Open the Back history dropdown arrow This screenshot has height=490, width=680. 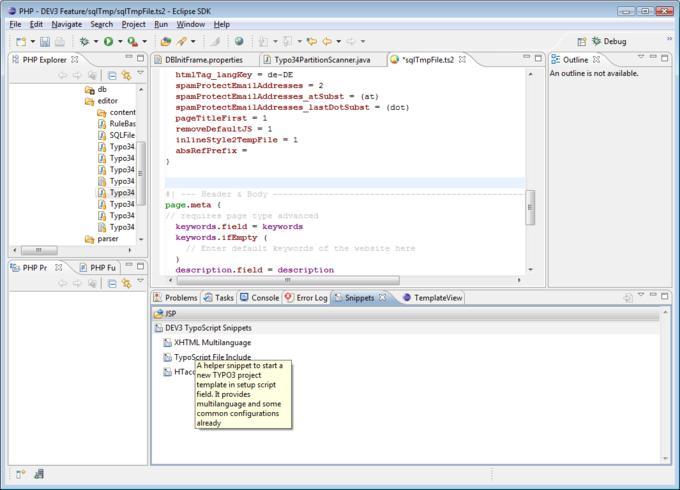[339, 42]
